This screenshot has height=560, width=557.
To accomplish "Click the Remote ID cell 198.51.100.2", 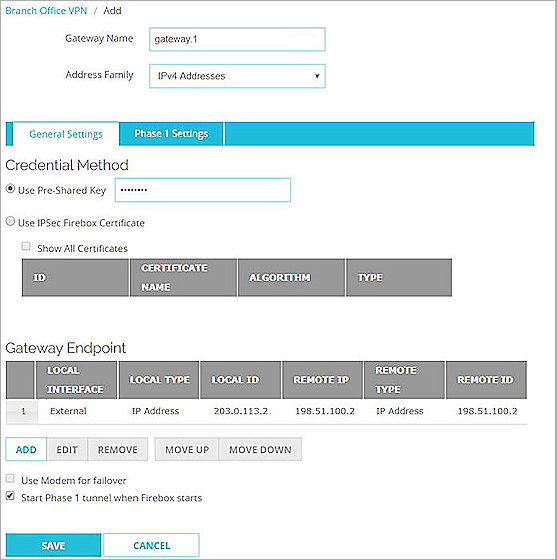I will [x=487, y=411].
